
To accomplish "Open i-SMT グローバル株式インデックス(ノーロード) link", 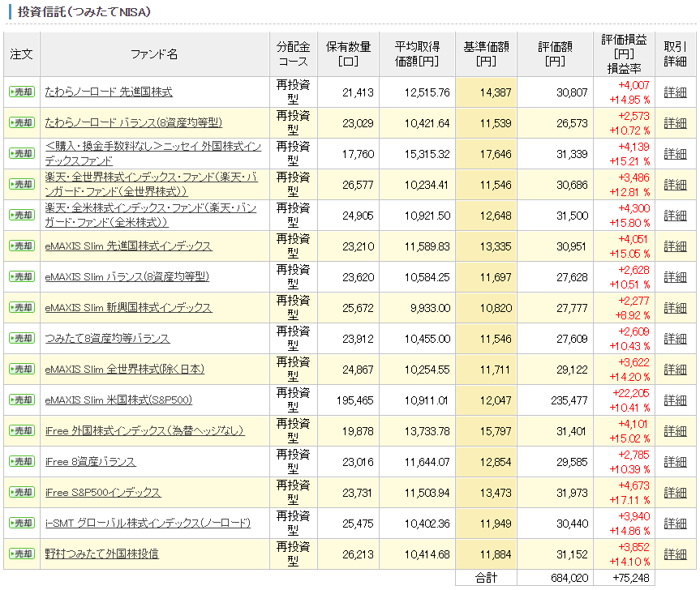I will (x=148, y=523).
